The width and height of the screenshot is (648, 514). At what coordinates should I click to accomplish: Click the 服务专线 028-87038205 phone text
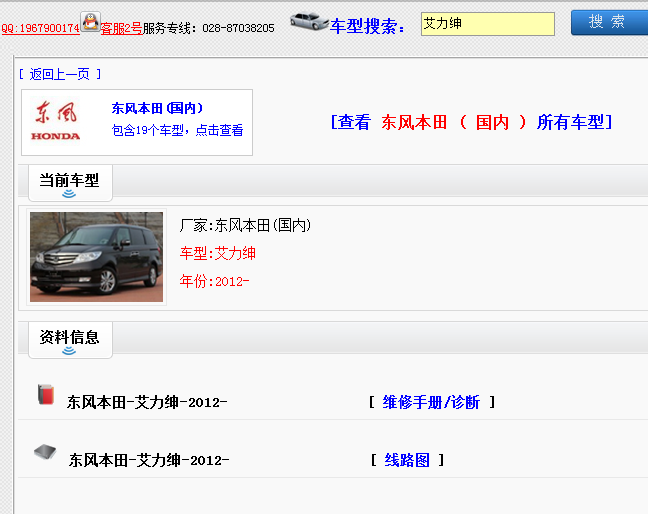tap(209, 28)
